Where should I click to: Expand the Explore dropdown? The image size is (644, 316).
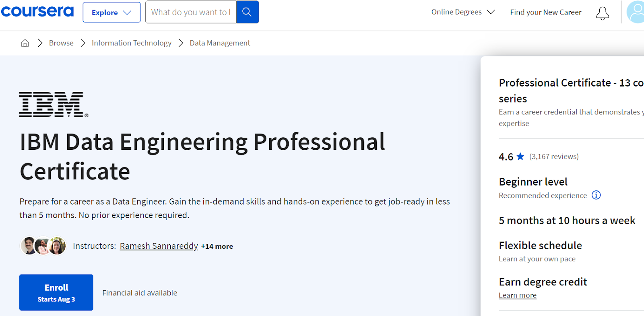click(111, 12)
